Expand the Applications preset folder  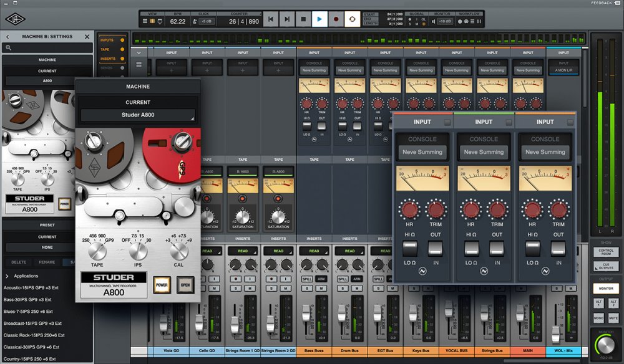pos(7,275)
